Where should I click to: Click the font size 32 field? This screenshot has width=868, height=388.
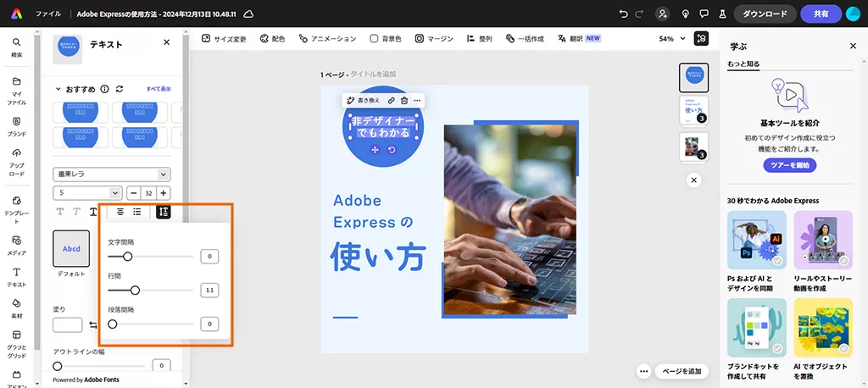148,193
